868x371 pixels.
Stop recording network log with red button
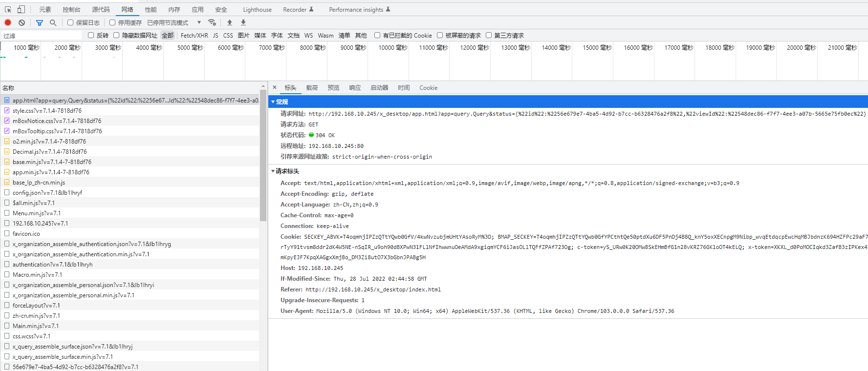click(x=8, y=22)
